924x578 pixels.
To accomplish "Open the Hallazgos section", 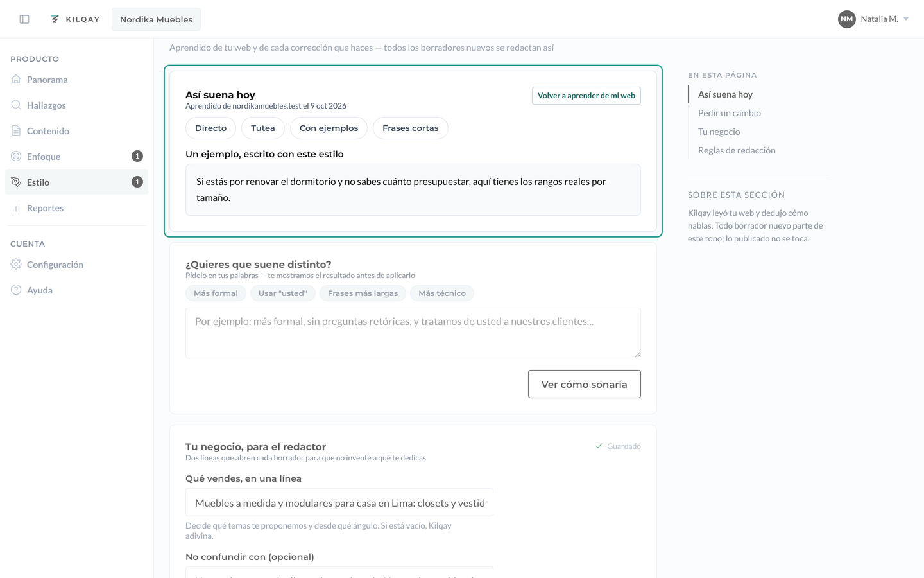I will tap(76, 105).
